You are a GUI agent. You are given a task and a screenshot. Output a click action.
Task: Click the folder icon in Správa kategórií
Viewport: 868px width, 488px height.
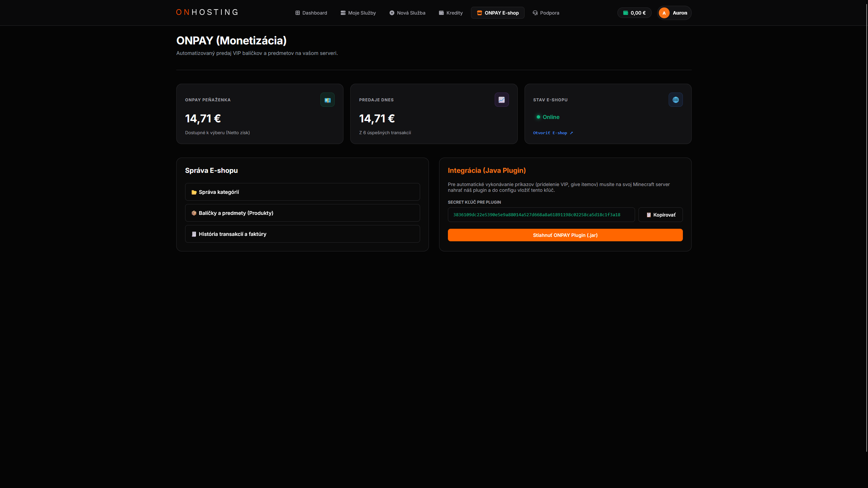(194, 192)
